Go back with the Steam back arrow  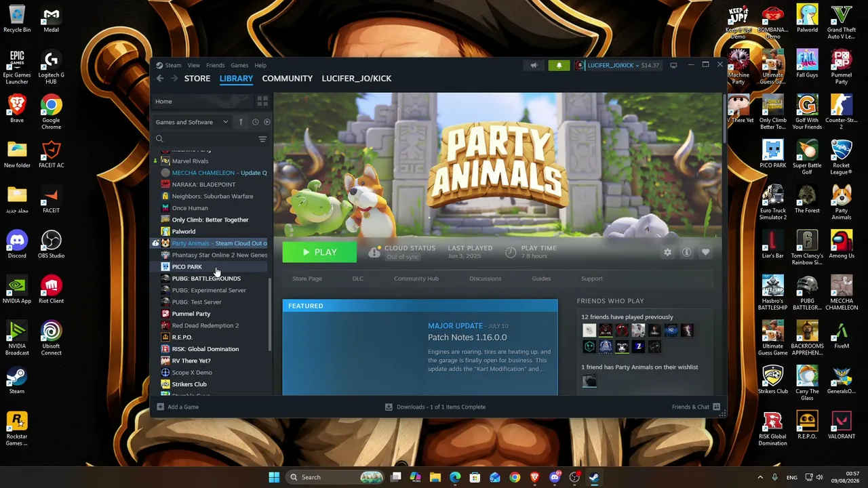160,79
